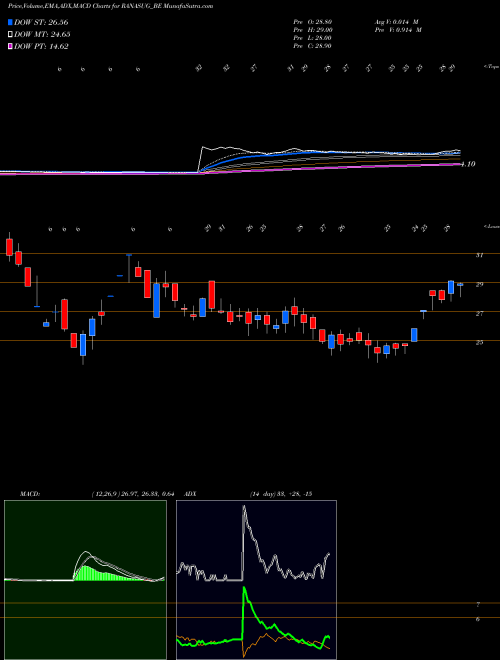
Task: Click the 25 price axis label
Action: point(479,343)
